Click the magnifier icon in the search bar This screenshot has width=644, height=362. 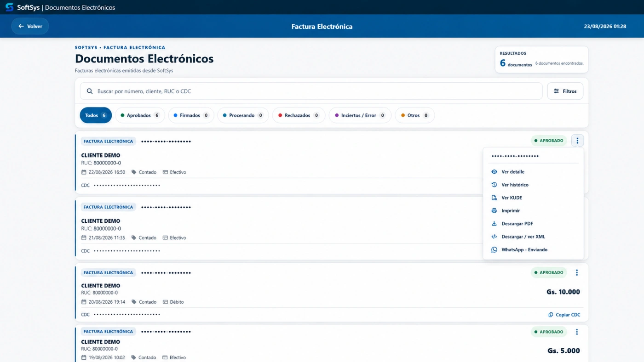pos(90,91)
